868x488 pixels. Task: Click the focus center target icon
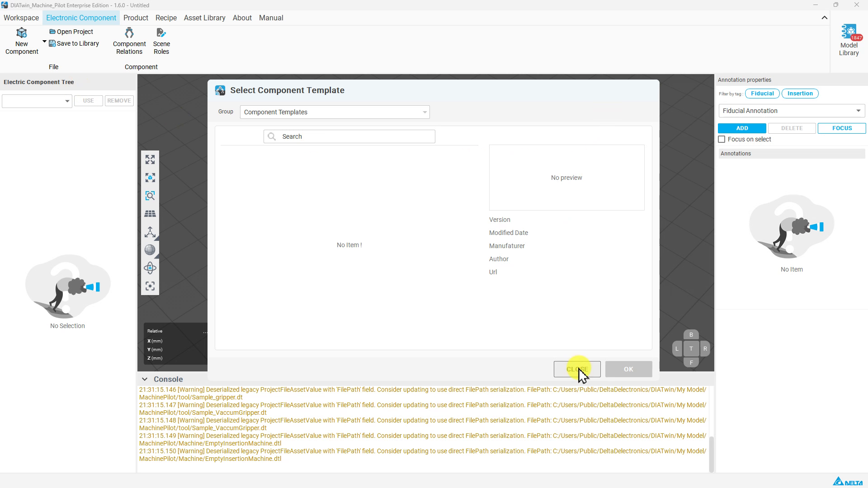pos(150,286)
